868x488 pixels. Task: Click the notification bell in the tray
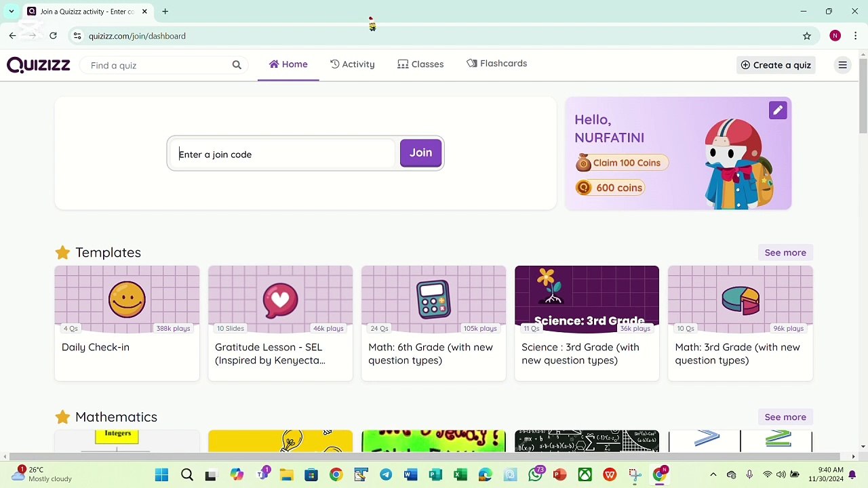coord(852,475)
